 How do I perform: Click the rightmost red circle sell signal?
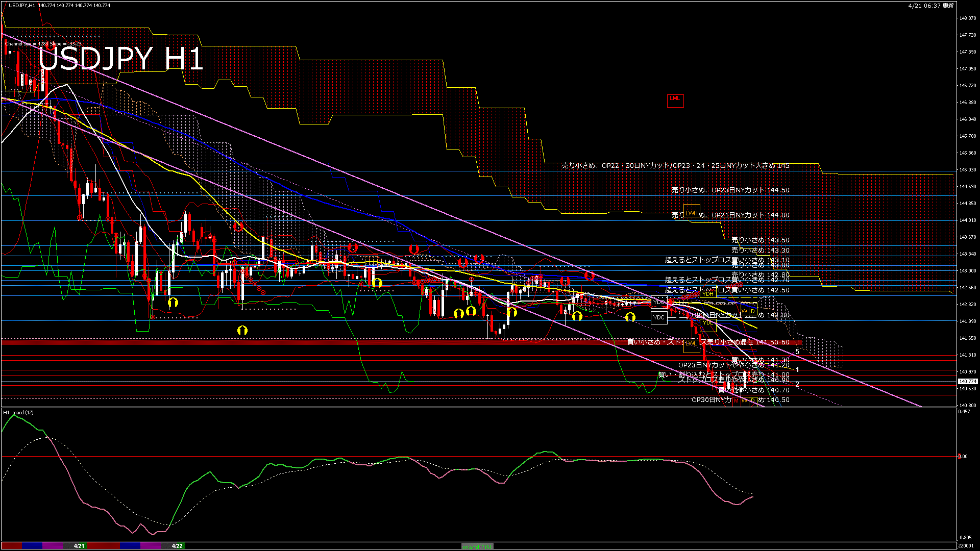click(589, 275)
